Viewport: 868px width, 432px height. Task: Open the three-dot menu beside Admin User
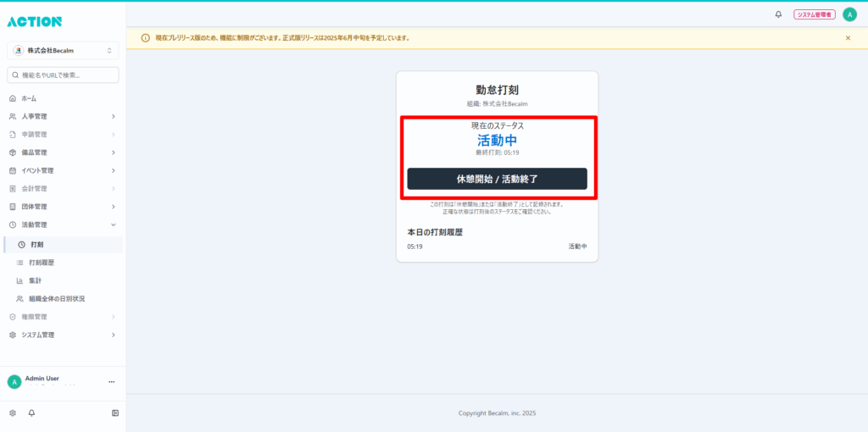[111, 382]
